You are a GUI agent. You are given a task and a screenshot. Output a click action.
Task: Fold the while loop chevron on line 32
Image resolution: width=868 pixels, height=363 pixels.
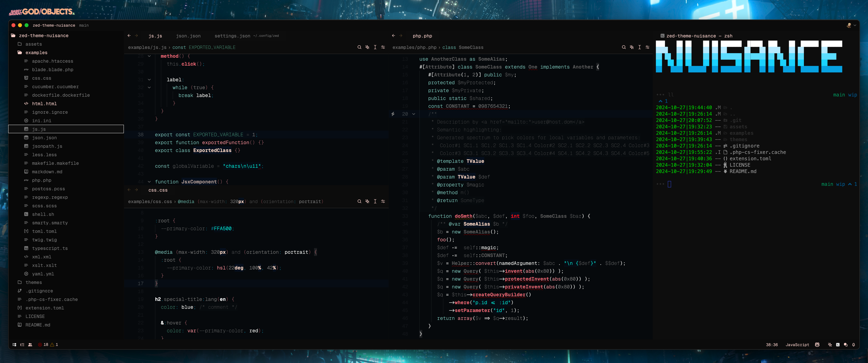coord(149,88)
